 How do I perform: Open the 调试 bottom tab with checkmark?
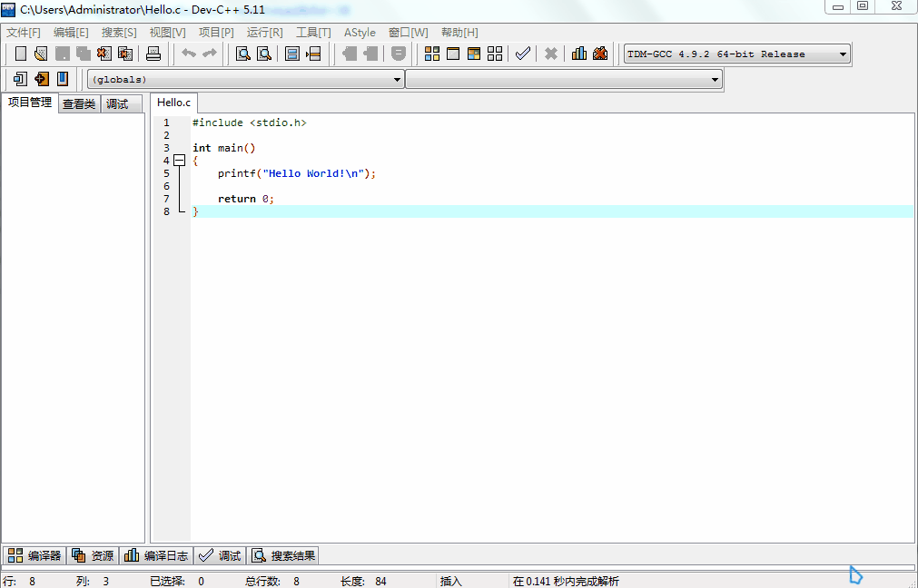pyautogui.click(x=220, y=556)
